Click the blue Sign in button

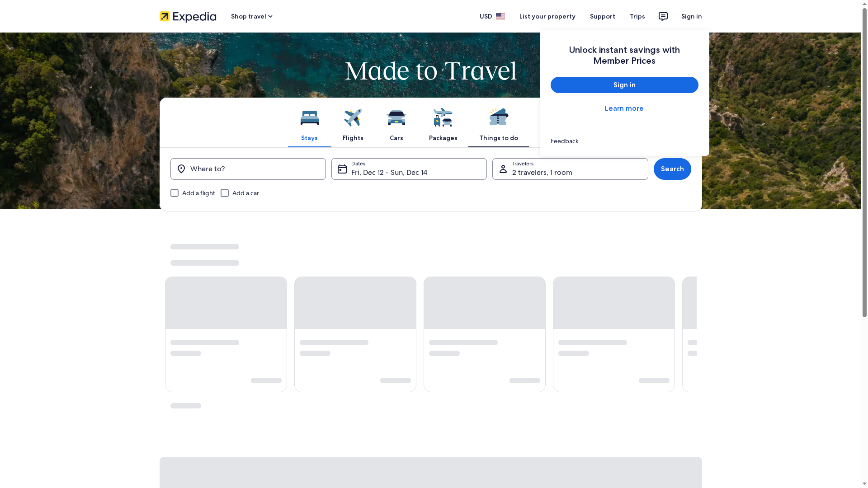coord(624,85)
